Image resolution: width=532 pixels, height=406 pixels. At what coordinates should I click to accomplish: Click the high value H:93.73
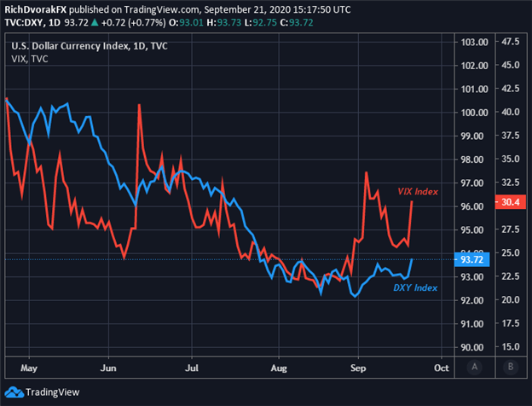coord(223,23)
